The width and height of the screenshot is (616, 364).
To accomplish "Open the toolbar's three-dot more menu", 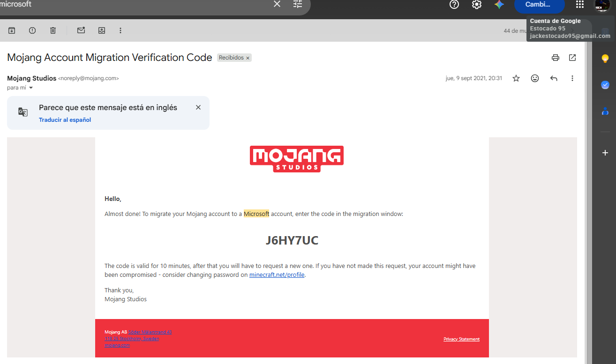I will pyautogui.click(x=120, y=30).
